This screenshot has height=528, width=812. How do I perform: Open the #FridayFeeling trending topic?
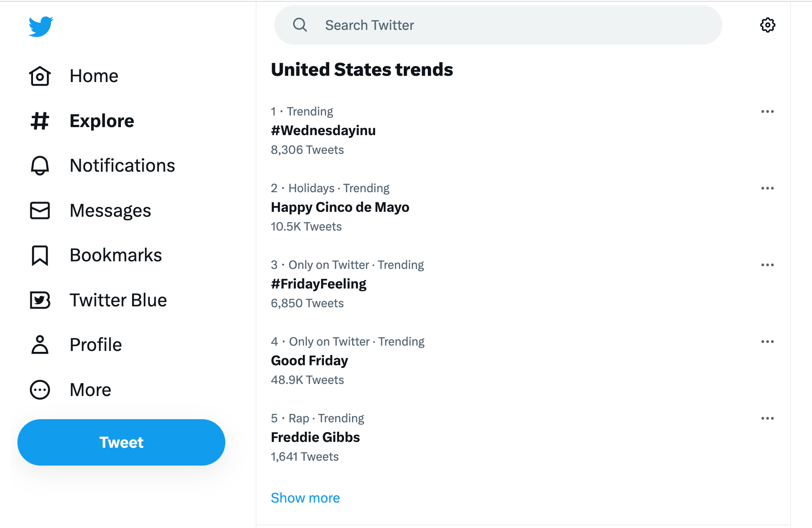point(319,284)
